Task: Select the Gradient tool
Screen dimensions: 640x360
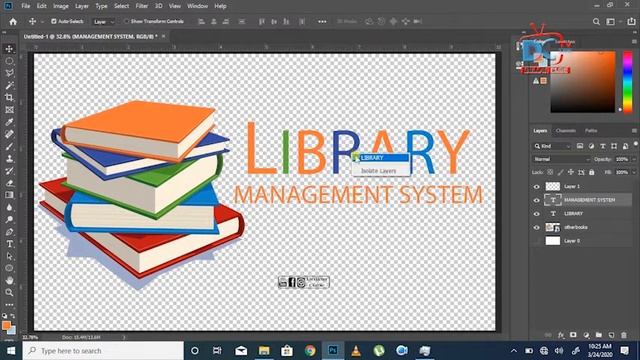Action: pos(9,195)
